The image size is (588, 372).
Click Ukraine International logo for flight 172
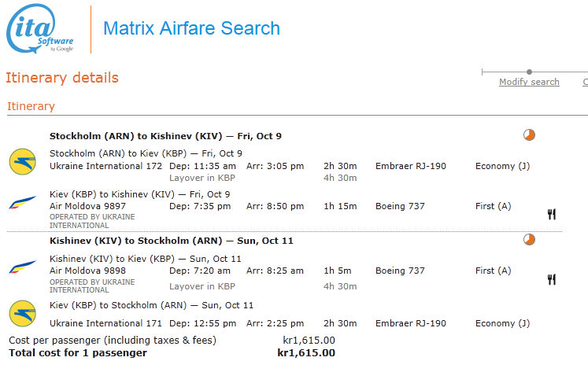tap(23, 160)
